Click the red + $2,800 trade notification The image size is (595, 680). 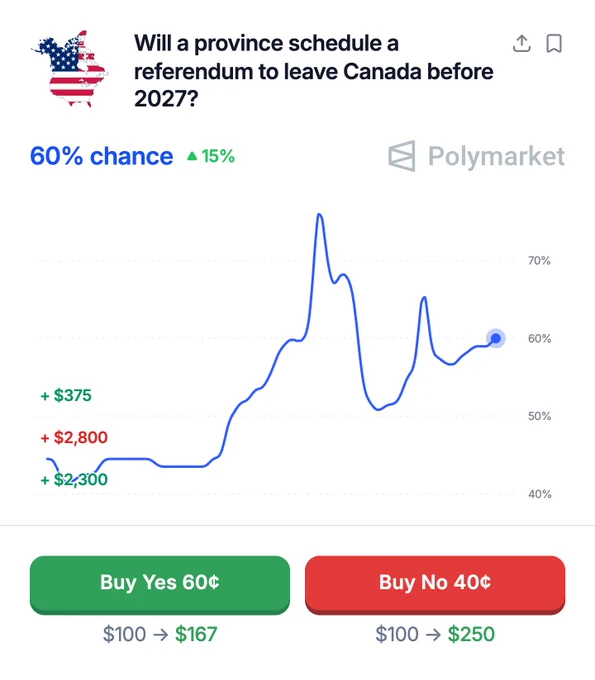point(74,438)
